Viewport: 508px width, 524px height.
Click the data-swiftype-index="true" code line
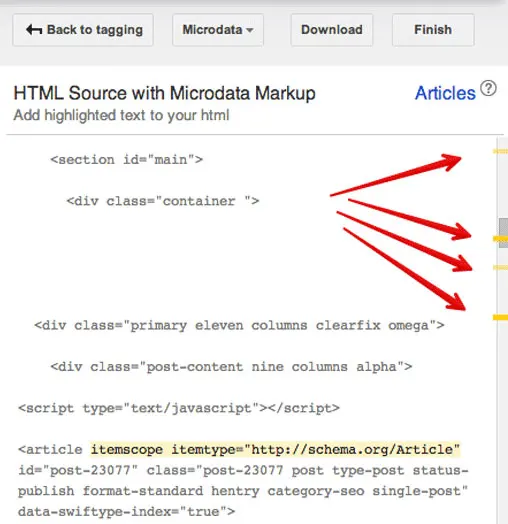[x=126, y=512]
